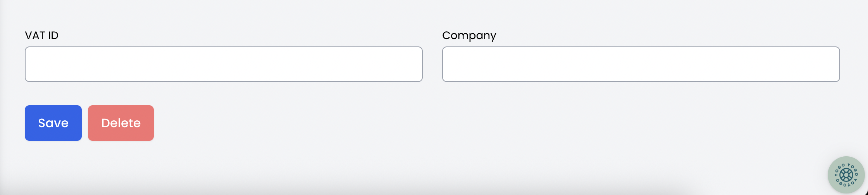Remove entry via the salmon Delete button
The width and height of the screenshot is (868, 195).
tap(121, 123)
